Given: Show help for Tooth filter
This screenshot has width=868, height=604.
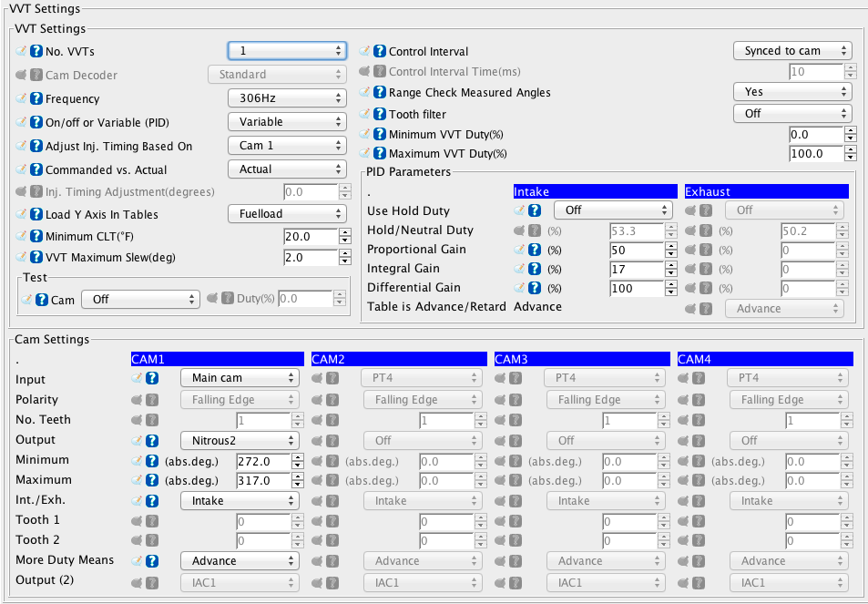Looking at the screenshot, I should click(x=380, y=114).
